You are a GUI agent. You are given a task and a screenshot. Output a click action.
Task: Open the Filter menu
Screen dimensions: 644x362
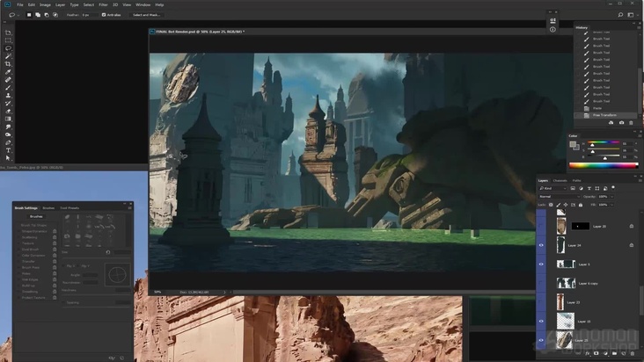pyautogui.click(x=103, y=4)
